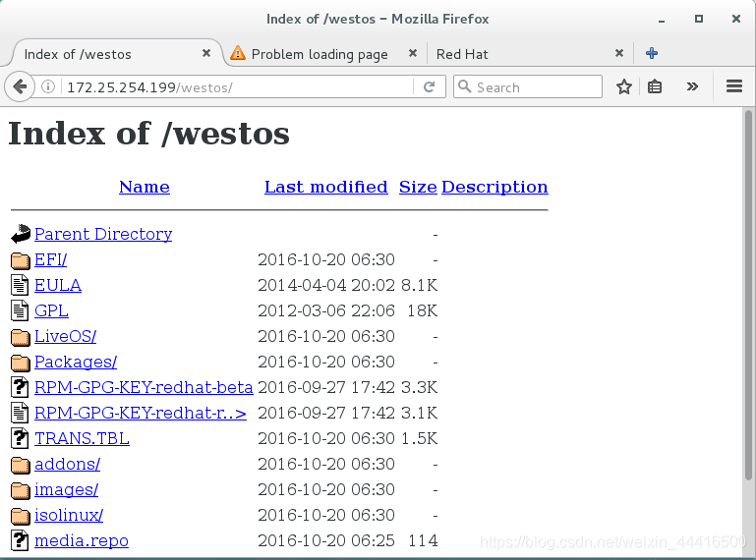Click the unknown-file icon beside RPM-GPG-KEY-redhat-beta
Viewport: 756px width, 560px height.
coord(20,387)
